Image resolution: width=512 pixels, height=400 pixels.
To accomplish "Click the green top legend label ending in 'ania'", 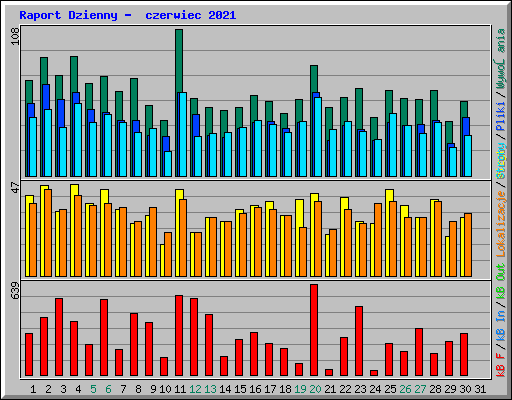I will click(x=500, y=59).
